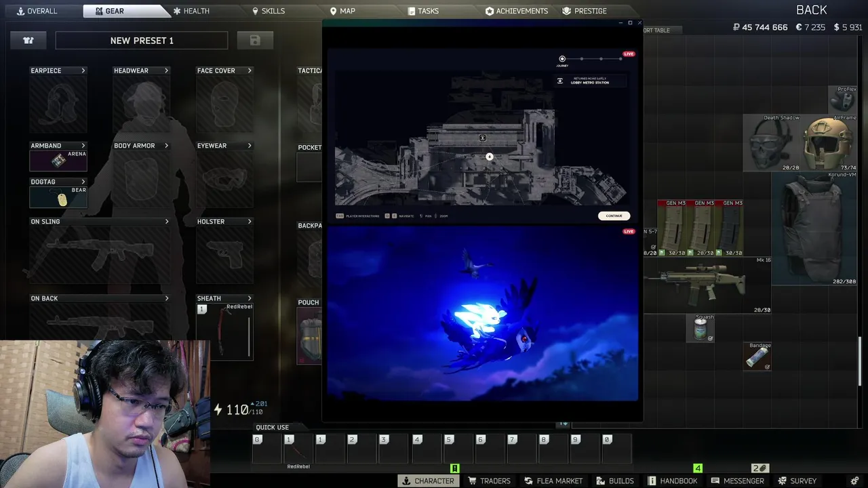
Task: Expand the Body Armor slot arrow
Action: click(166, 146)
